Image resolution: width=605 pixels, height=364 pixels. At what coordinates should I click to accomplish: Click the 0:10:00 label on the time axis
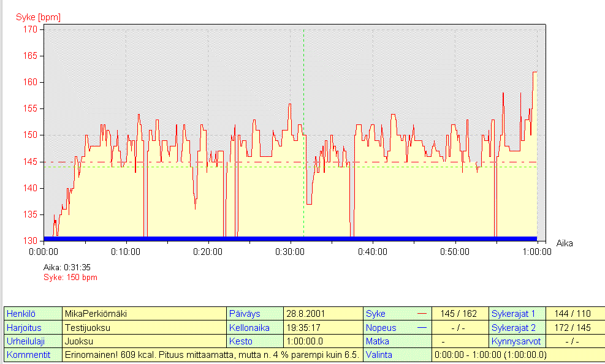click(x=126, y=251)
